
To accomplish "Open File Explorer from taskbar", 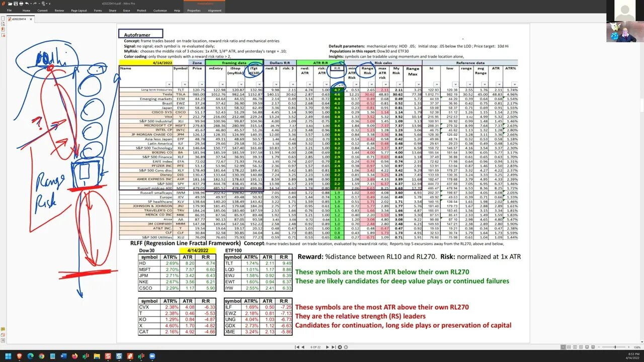I will 97,356.
